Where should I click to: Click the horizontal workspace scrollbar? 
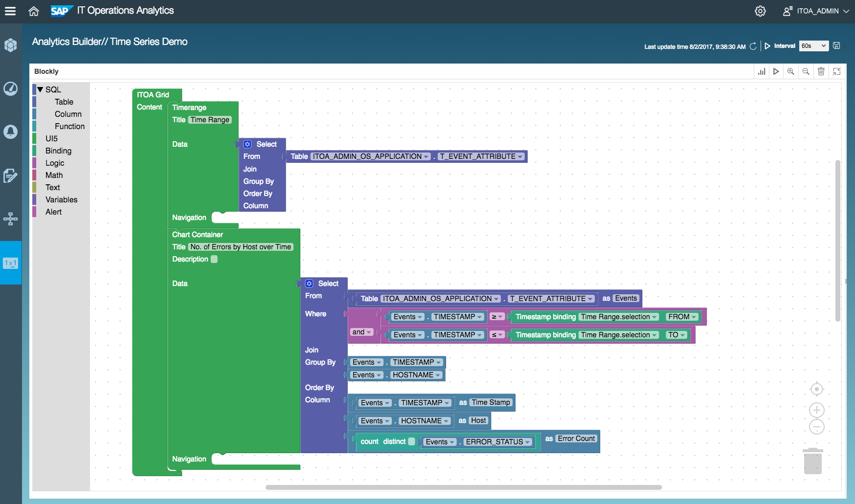pyautogui.click(x=464, y=487)
